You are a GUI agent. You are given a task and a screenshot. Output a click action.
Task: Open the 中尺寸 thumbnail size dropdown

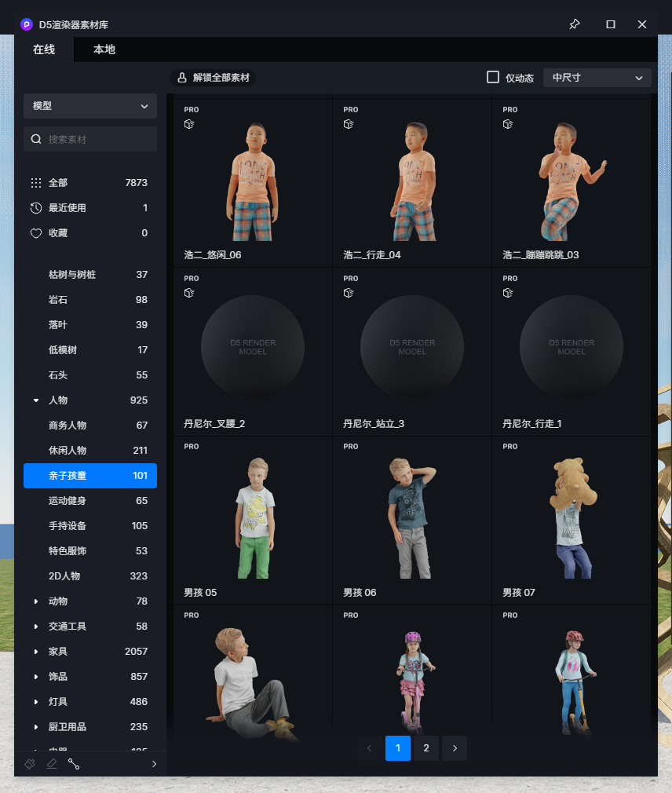(597, 78)
